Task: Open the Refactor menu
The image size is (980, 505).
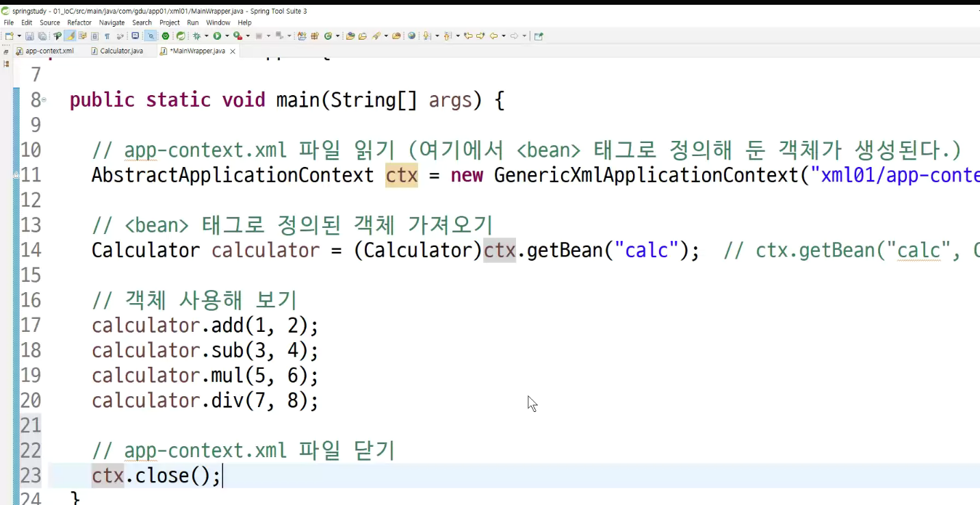Action: click(79, 23)
